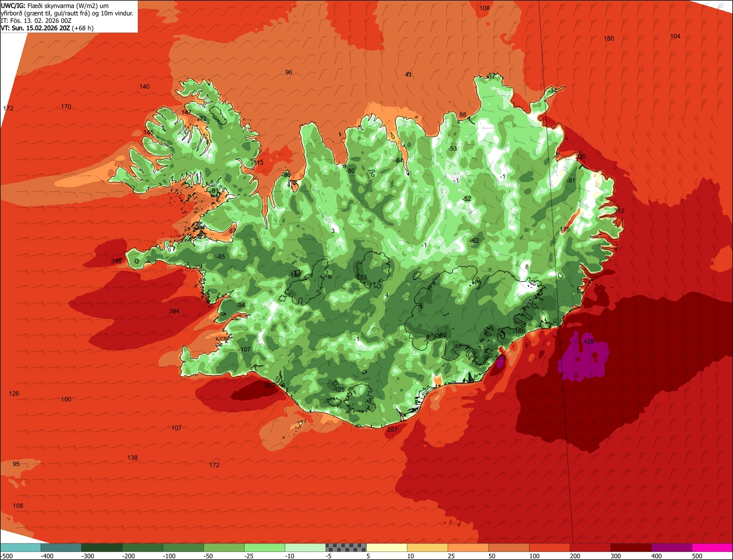Pick the purple 400 to 500 legend swatch

point(671,547)
